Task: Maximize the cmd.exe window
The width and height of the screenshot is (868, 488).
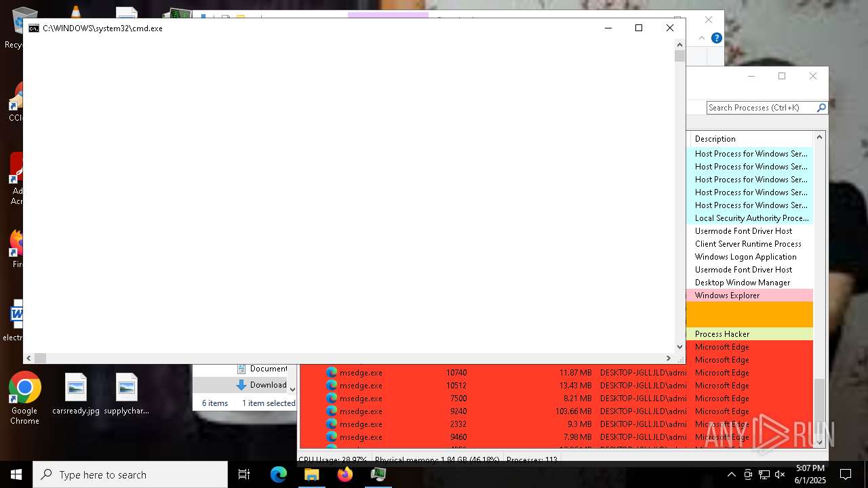Action: point(639,28)
